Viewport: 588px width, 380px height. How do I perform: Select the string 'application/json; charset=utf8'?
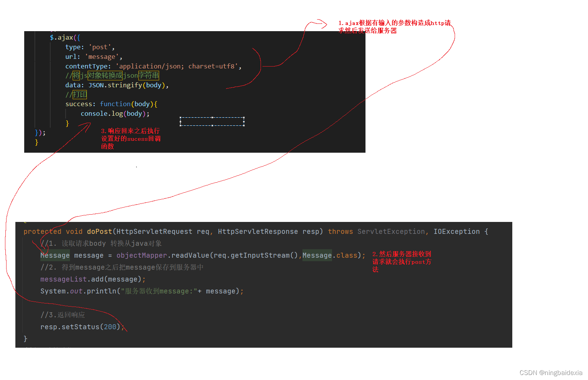177,66
